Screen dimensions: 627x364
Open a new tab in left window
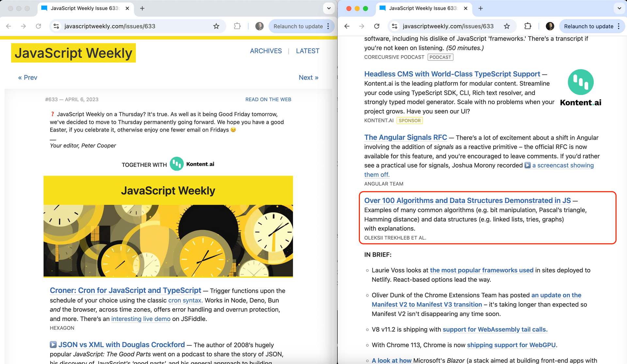142,8
